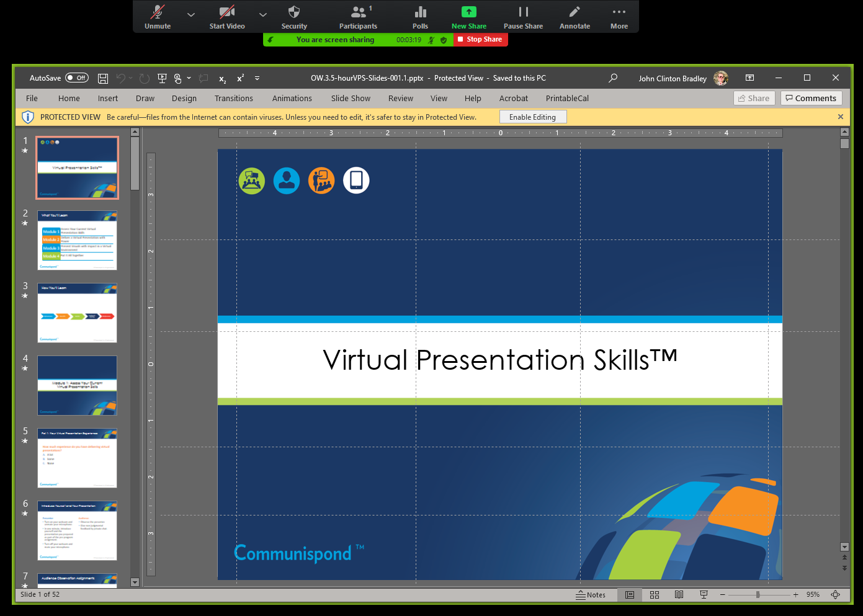Toggle the Notes pane
Viewport: 863px width, 616px height.
[x=591, y=595]
